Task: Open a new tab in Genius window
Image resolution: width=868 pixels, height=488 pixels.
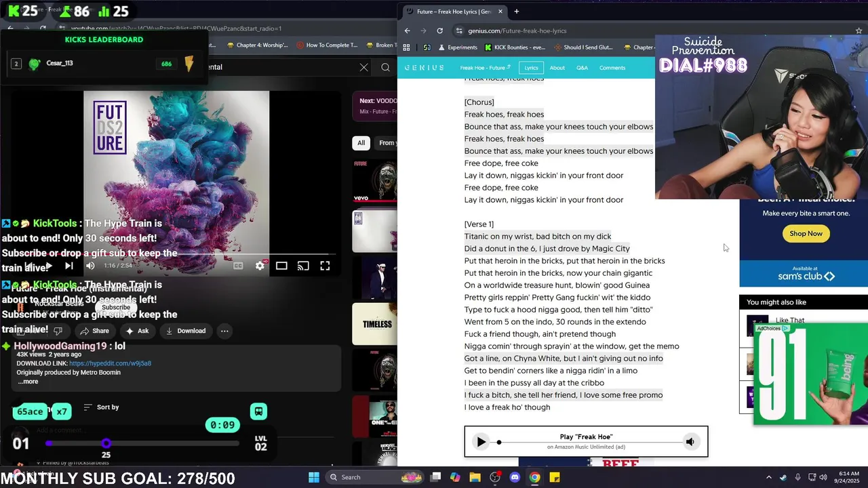Action: click(x=516, y=12)
